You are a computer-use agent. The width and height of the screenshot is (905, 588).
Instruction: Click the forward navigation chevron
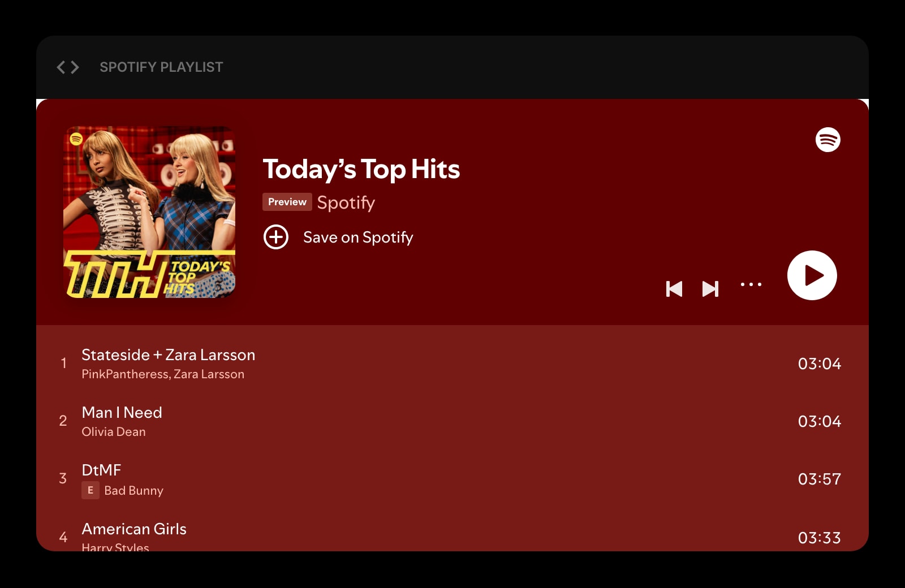point(75,67)
